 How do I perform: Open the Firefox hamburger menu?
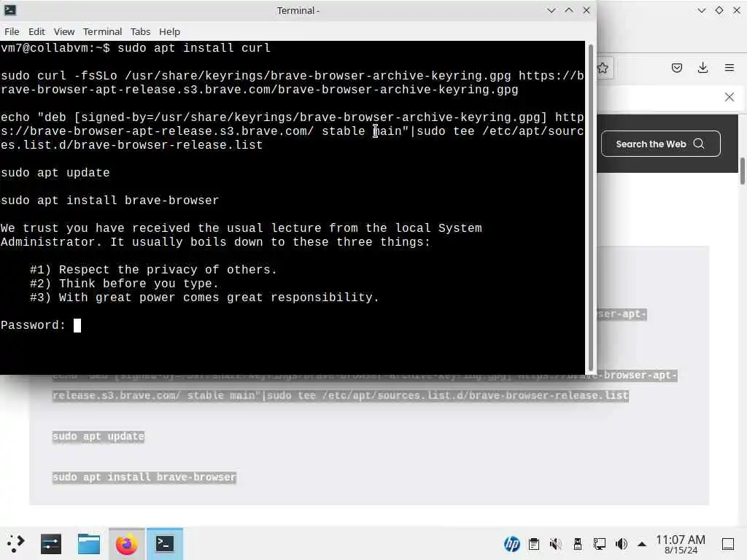click(729, 68)
